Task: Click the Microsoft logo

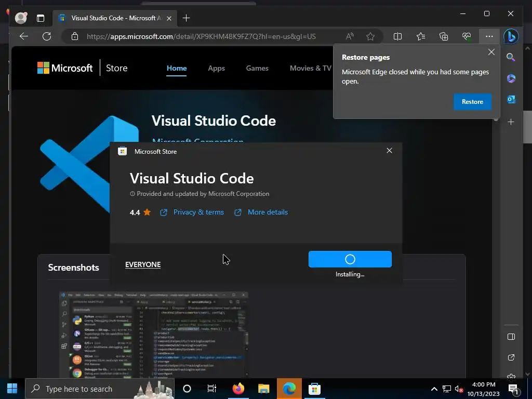Action: pos(65,68)
